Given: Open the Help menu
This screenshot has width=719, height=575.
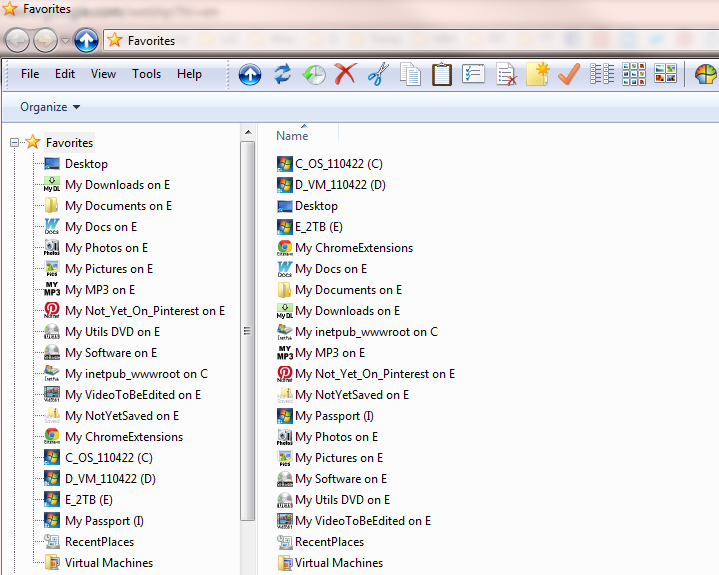Looking at the screenshot, I should (x=189, y=74).
